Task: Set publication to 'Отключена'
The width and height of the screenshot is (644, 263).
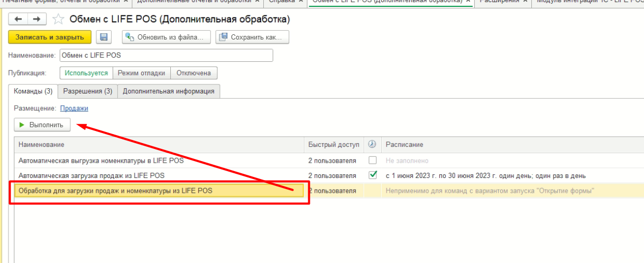Action: pos(194,73)
